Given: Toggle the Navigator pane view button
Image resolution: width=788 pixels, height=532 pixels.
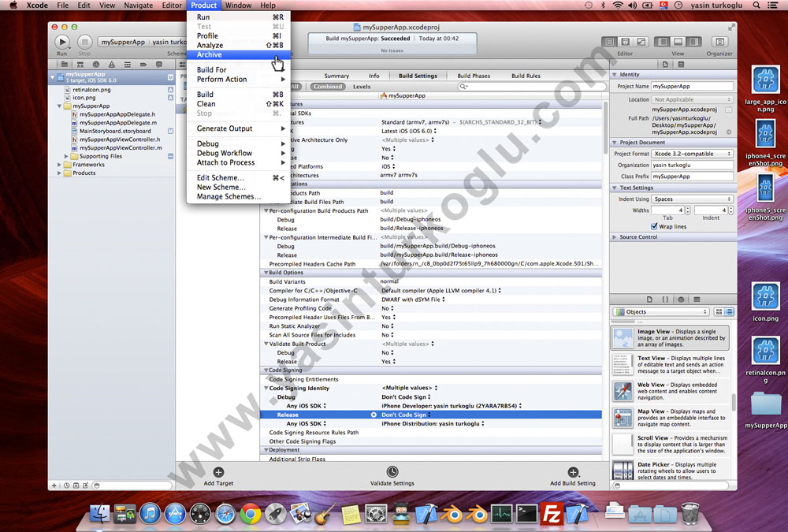Looking at the screenshot, I should point(663,42).
